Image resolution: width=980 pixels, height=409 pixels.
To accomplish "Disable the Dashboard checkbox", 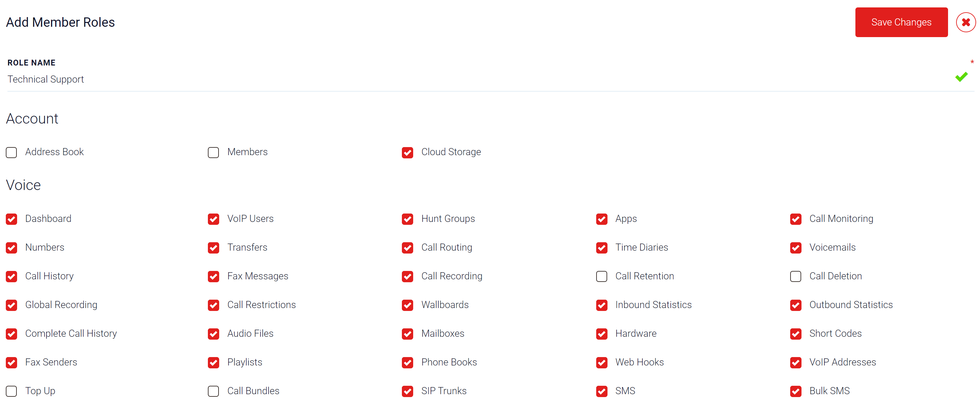I will point(11,219).
